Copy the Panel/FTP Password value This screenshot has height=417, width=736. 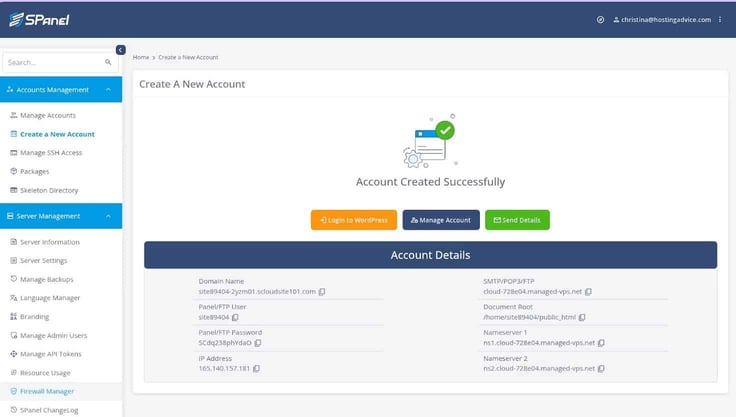point(258,343)
